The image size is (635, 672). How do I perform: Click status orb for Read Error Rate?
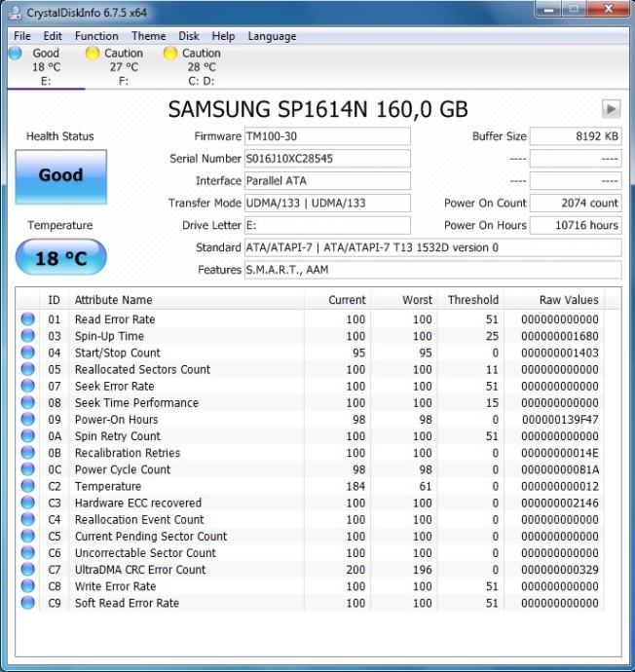click(28, 318)
